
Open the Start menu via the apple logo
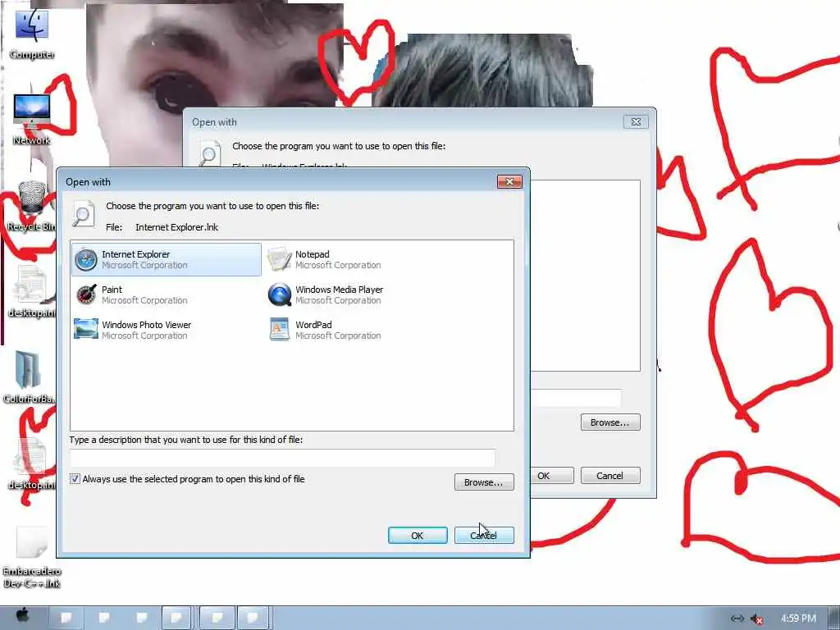[22, 617]
